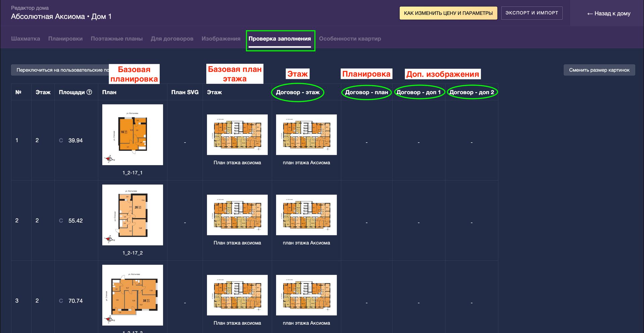Open ЭКСПОРТ И ИМПОРТ
644x333 pixels.
[x=532, y=13]
